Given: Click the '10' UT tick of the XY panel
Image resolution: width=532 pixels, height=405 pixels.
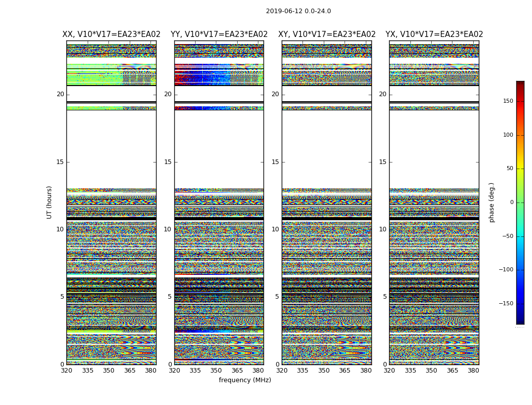Looking at the screenshot, I should pos(276,229).
